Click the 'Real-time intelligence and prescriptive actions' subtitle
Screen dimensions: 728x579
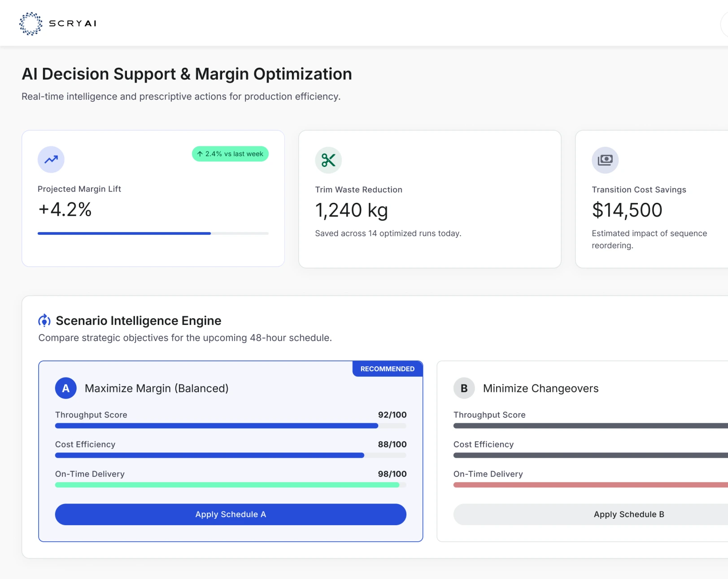click(181, 96)
